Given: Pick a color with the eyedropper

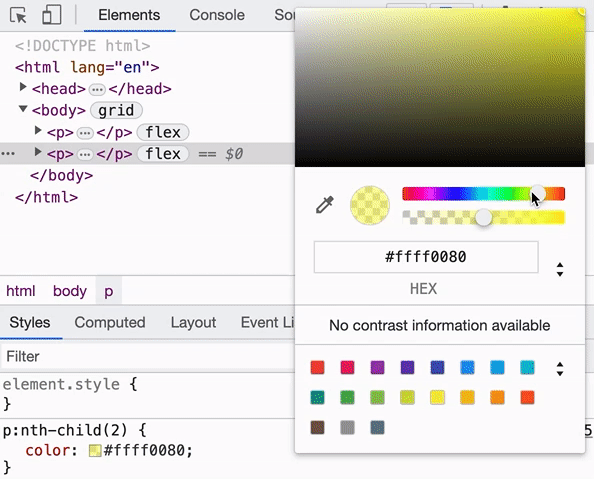Looking at the screenshot, I should tap(325, 205).
